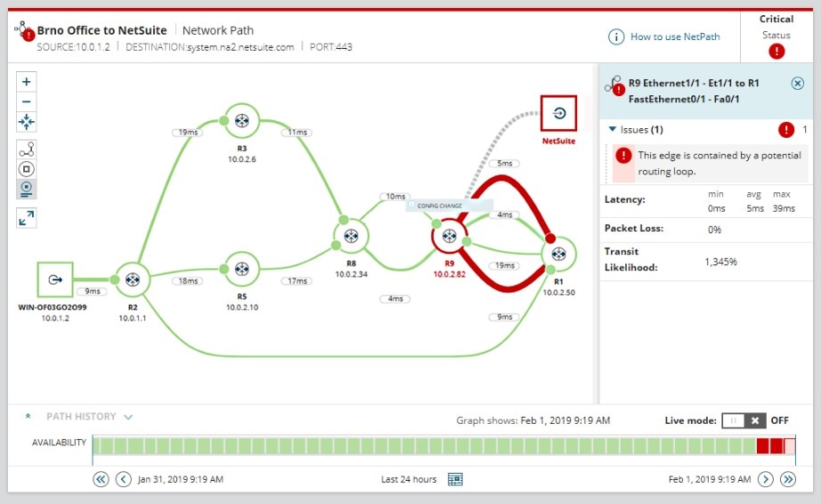The height and width of the screenshot is (504, 821).
Task: Select router R8 node
Action: [x=351, y=236]
